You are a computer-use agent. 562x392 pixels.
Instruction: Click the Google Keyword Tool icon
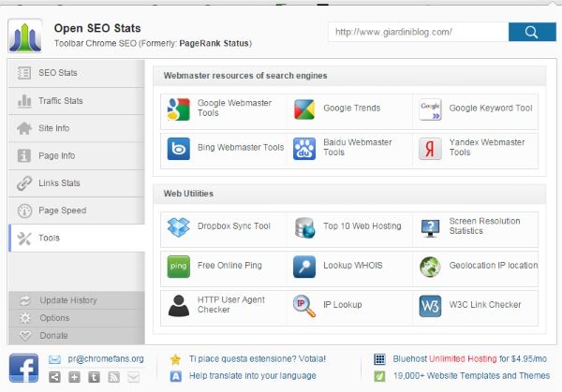tap(430, 109)
